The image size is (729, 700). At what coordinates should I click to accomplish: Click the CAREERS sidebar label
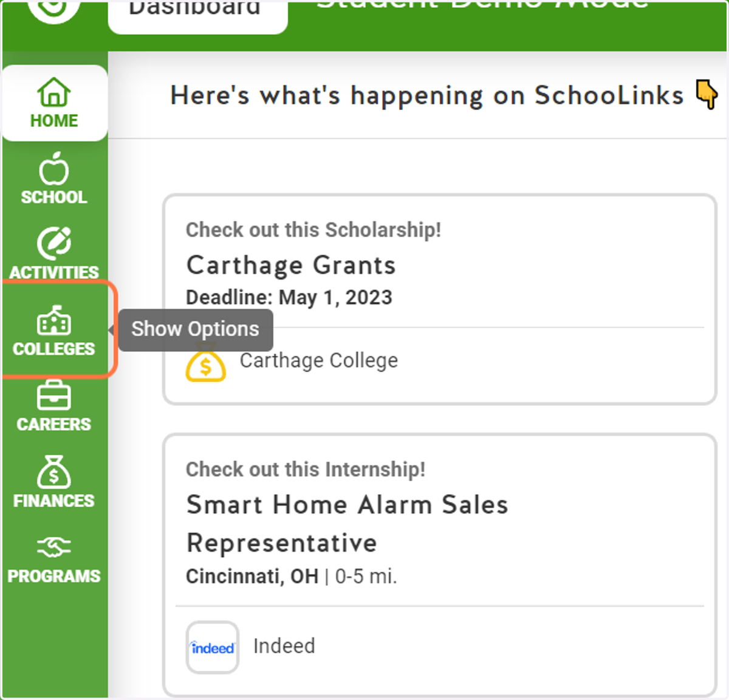tap(54, 424)
